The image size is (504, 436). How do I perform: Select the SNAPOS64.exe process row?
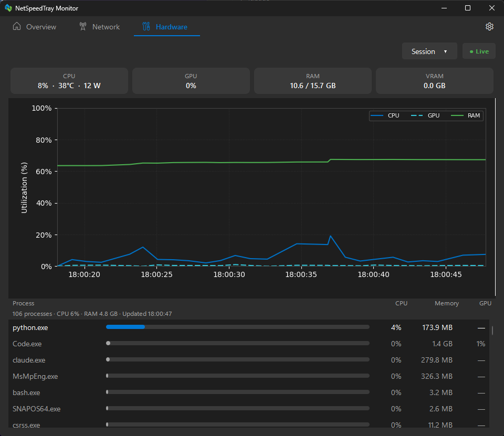click(x=249, y=409)
